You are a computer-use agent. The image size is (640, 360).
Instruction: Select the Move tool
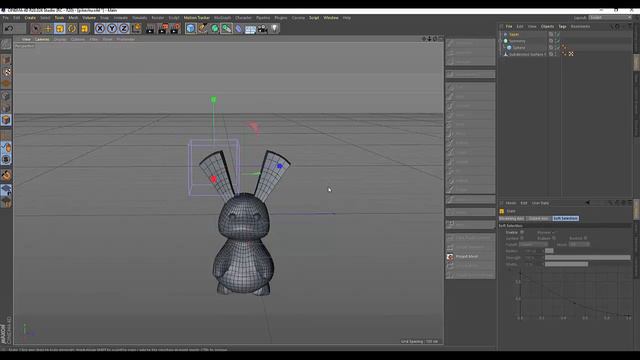(48, 29)
